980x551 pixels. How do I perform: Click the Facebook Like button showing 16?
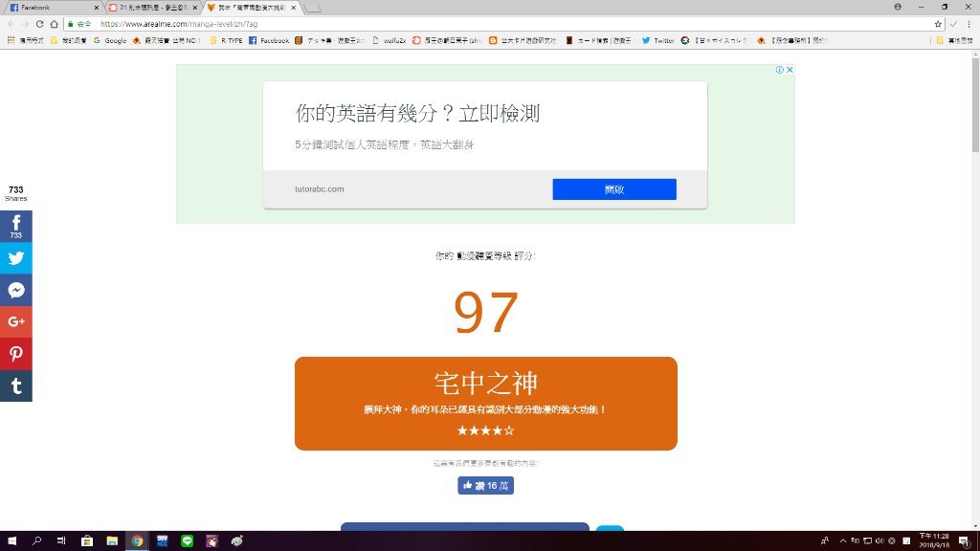click(485, 485)
